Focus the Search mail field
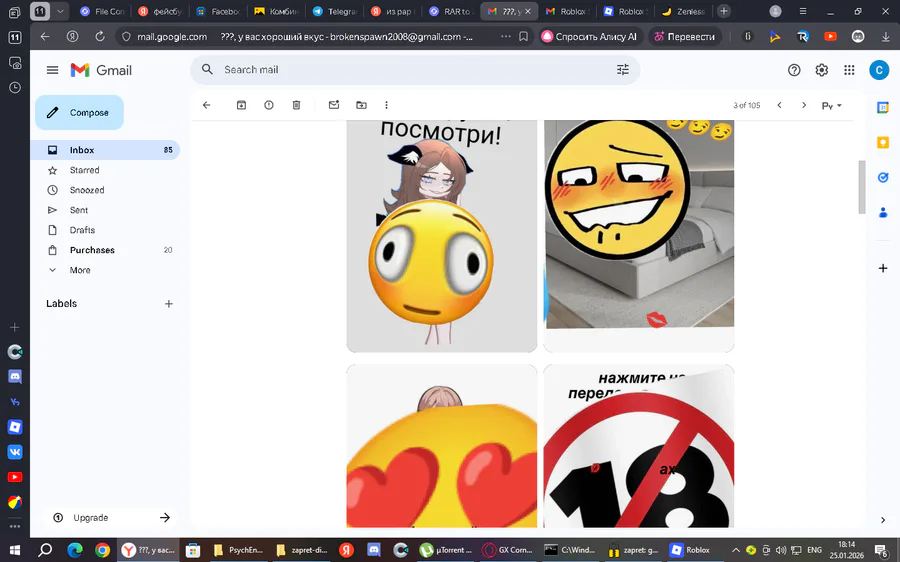 click(x=415, y=69)
